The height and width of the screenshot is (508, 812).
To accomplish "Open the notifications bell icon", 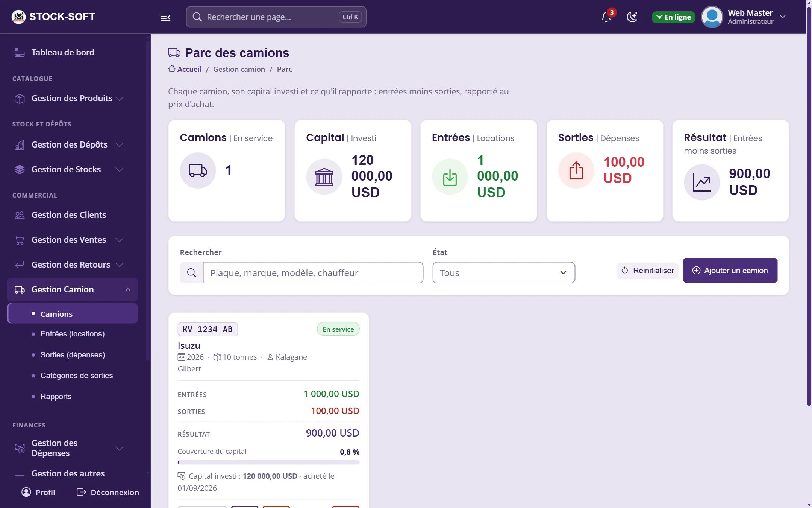I will click(606, 17).
